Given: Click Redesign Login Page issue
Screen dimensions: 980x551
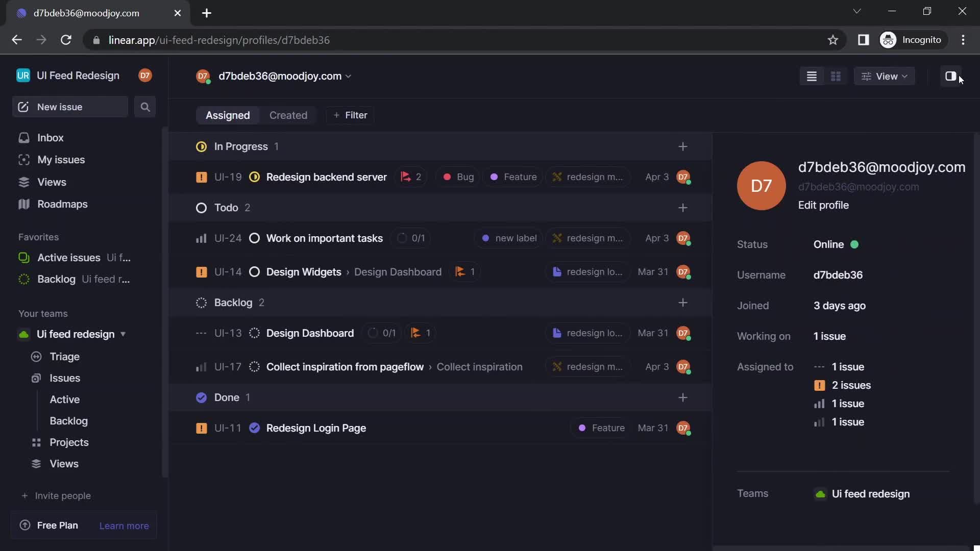Looking at the screenshot, I should 315,428.
